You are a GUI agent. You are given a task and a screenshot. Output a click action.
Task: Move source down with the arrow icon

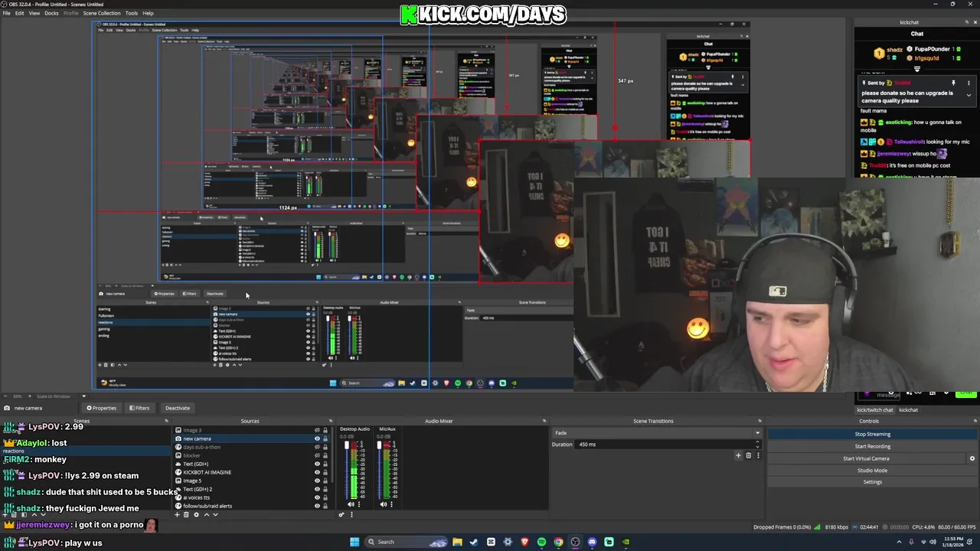point(214,514)
